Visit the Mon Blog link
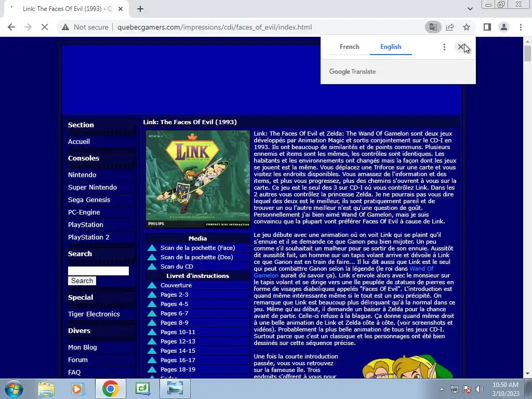 pyautogui.click(x=83, y=348)
